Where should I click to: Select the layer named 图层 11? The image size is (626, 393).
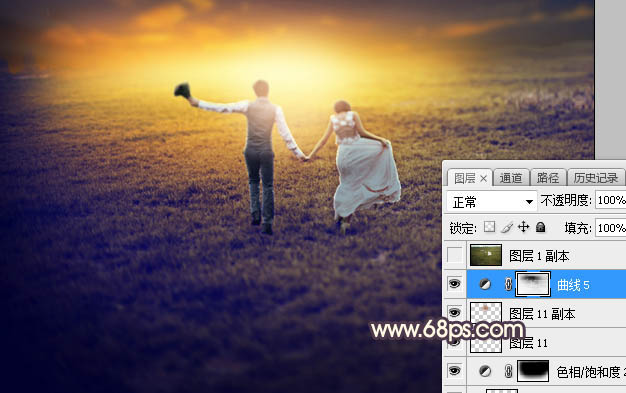529,343
